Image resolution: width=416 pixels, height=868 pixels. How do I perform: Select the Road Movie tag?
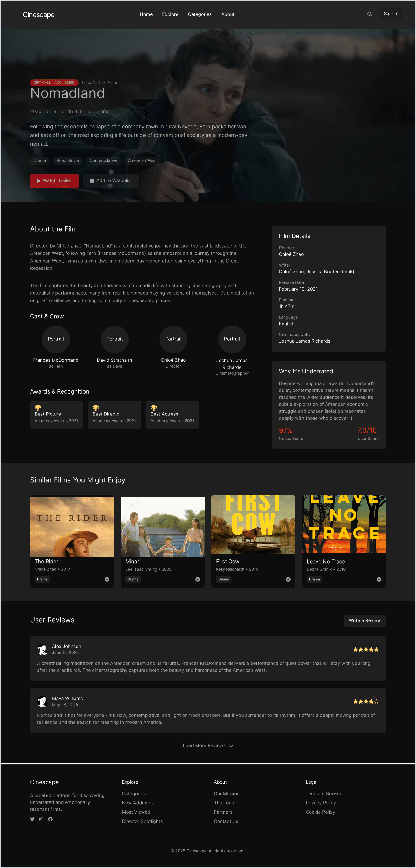point(68,160)
